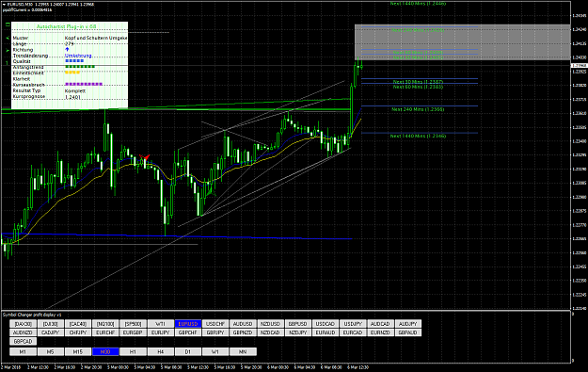
Task: Click the Symbol Changer profit display label
Action: pos(33,315)
